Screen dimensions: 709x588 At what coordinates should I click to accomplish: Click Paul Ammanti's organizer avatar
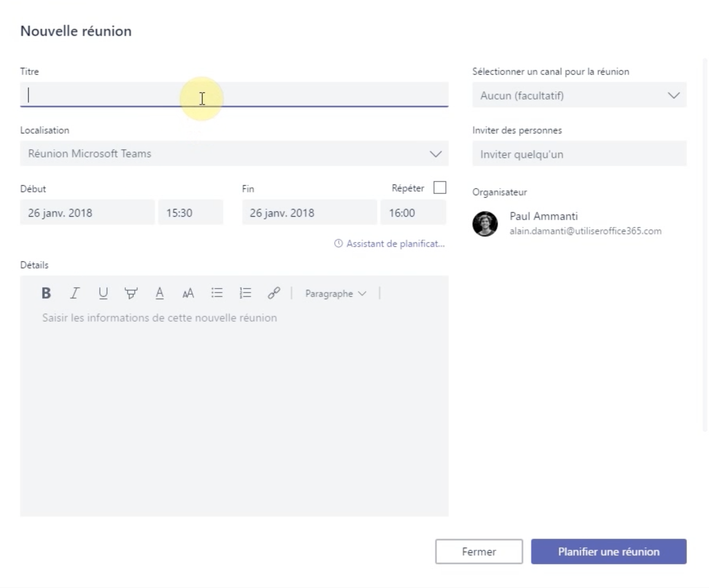(485, 224)
